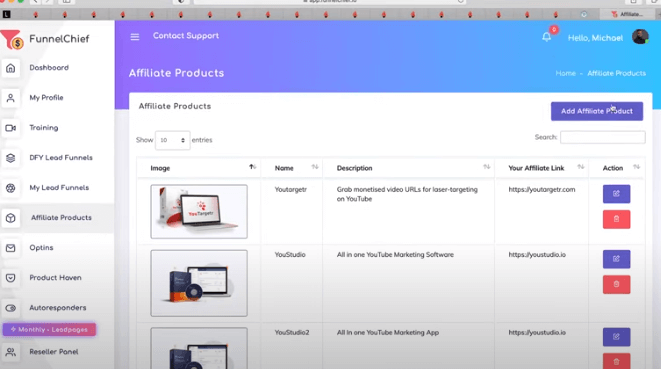Click the Reseller Panel people icon
Screen dimensions: 661x369
tap(11, 352)
